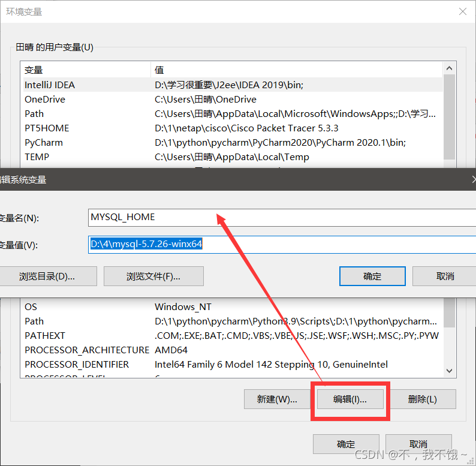Close the 环境变量 window
The height and width of the screenshot is (466, 476).
[x=462, y=11]
